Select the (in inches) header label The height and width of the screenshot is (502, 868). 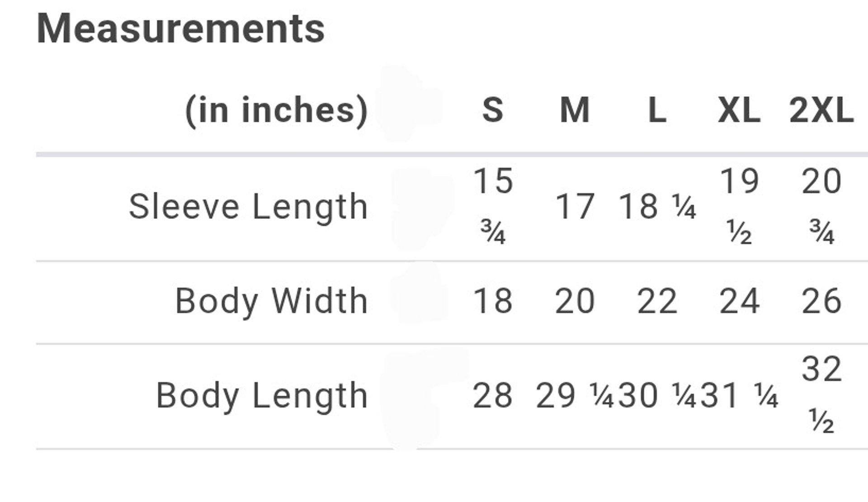[x=277, y=111]
